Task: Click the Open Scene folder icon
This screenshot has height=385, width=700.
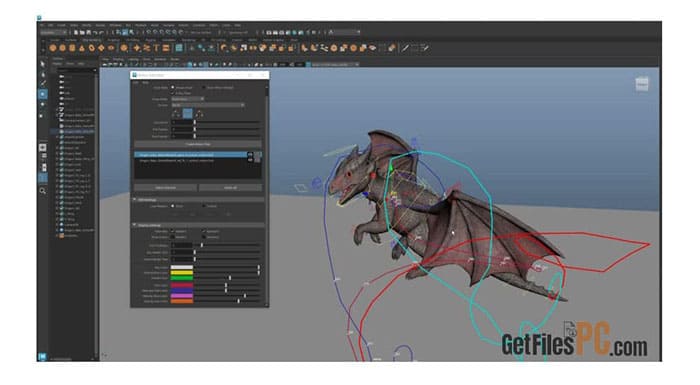Action: [x=82, y=33]
